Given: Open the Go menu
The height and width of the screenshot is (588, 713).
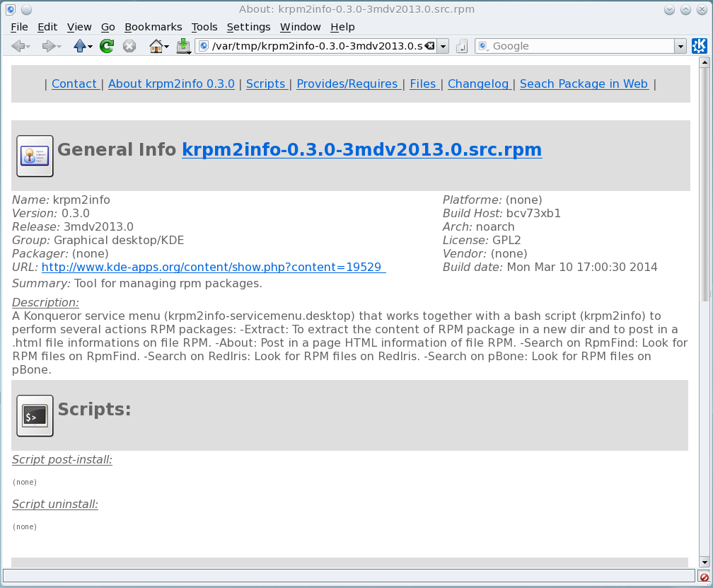Looking at the screenshot, I should click(x=108, y=27).
